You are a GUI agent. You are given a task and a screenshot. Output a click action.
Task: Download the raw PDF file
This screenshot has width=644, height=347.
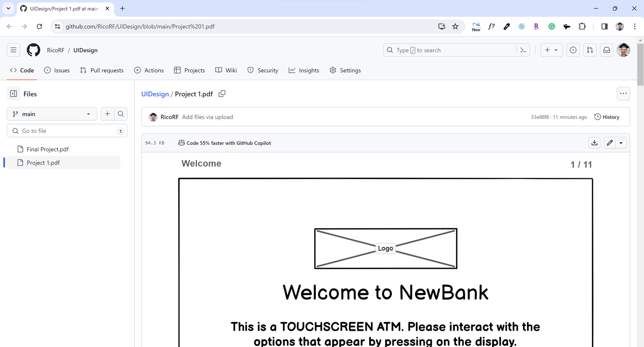point(594,143)
